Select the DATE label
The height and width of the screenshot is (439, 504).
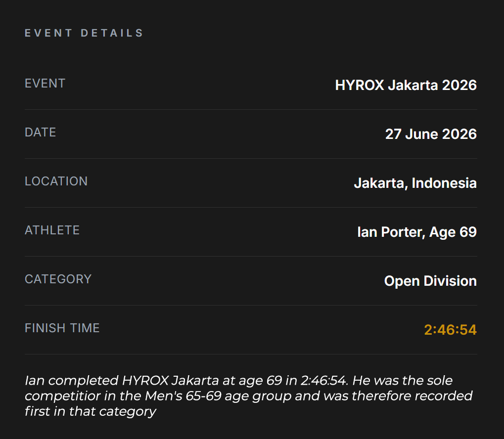(x=41, y=132)
